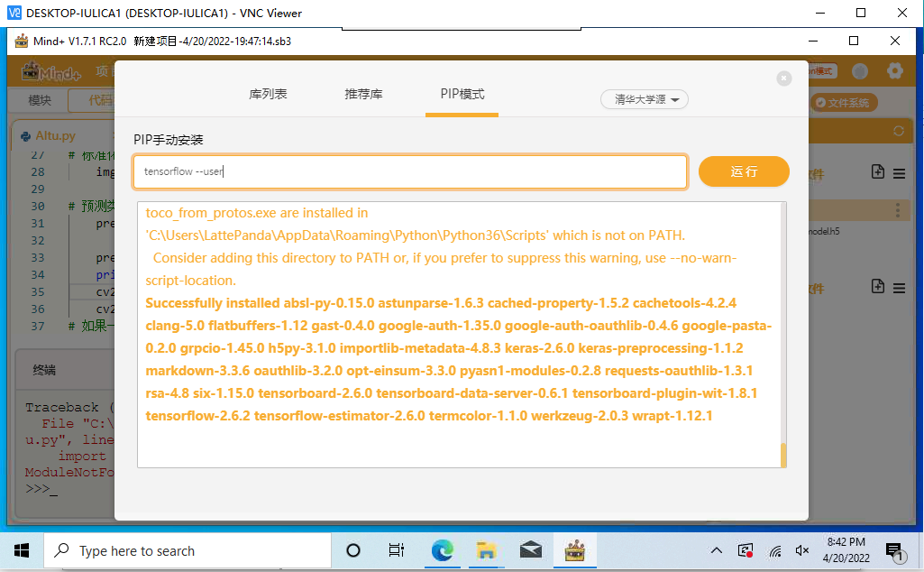This screenshot has height=572, width=924.
Task: Open Cortana from the taskbar
Action: tap(353, 550)
